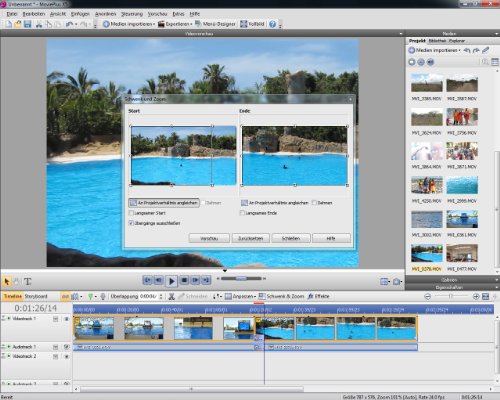Open the Menü-Designer tool
Screen dimensions: 500x400
click(x=215, y=24)
